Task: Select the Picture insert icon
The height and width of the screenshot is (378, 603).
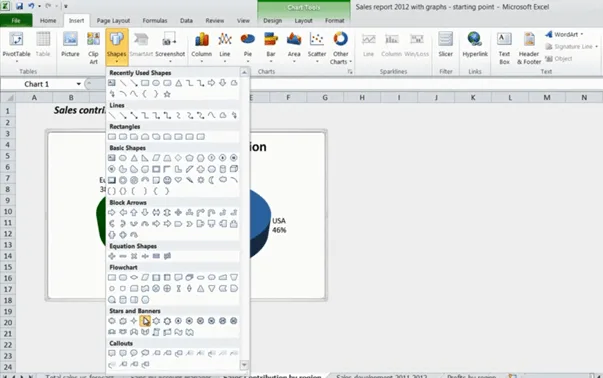Action: click(x=70, y=45)
